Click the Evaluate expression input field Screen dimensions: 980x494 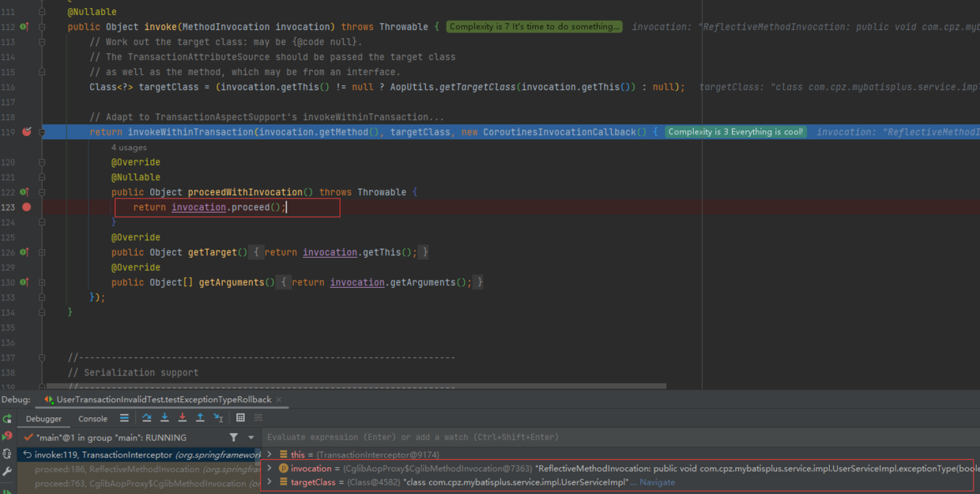(x=620, y=437)
